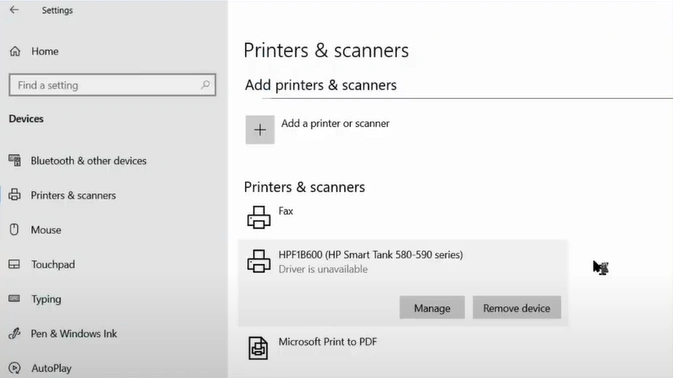Select Printers & scanners in sidebar

pyautogui.click(x=73, y=195)
